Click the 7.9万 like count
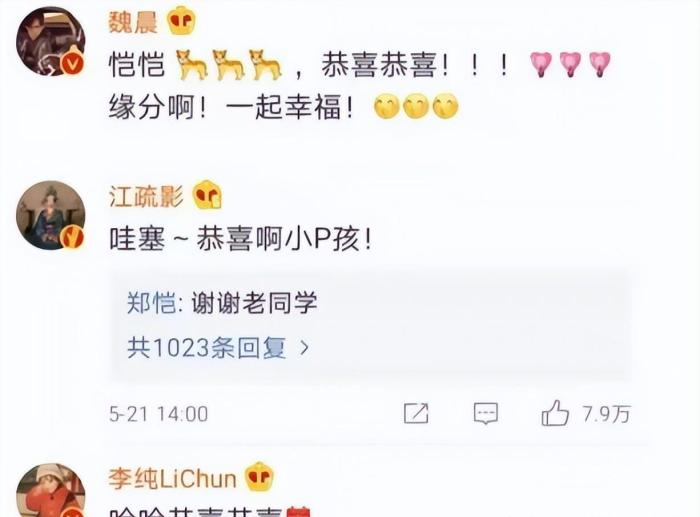The image size is (700, 517). (x=606, y=414)
